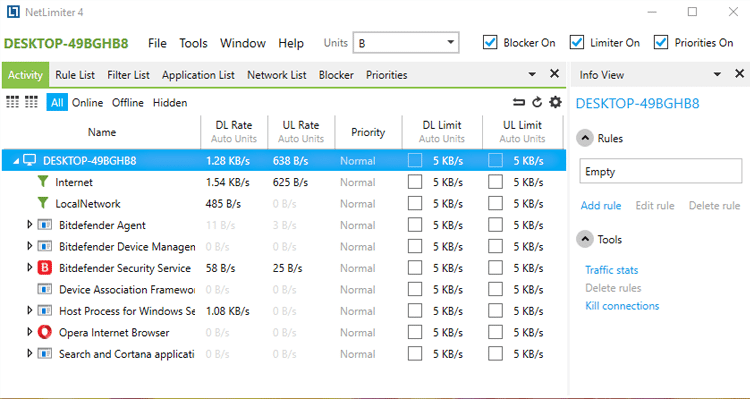
Task: Select the second grid view icon
Action: point(31,102)
